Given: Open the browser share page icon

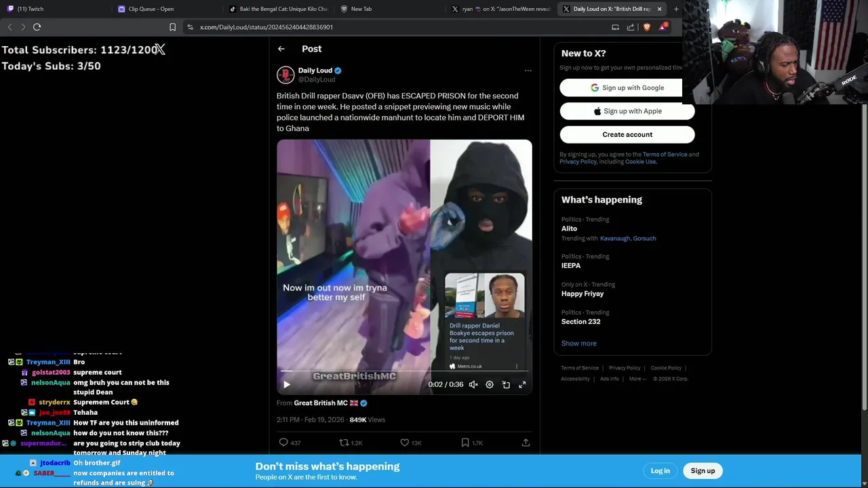Looking at the screenshot, I should pos(631,27).
